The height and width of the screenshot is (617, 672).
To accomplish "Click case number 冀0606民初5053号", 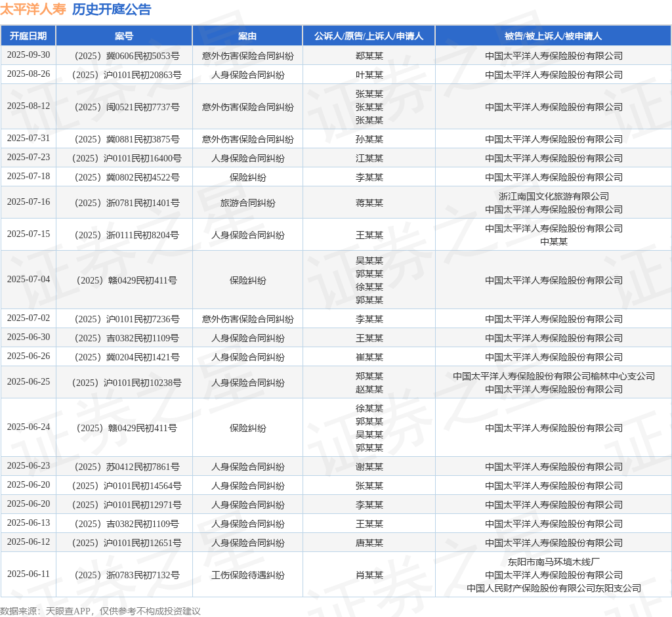I will point(127,56).
